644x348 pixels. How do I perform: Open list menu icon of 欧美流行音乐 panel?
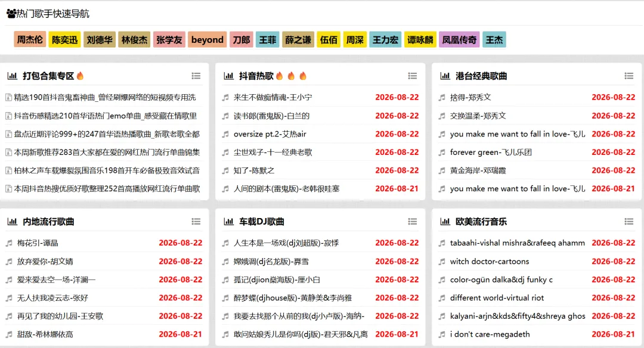(629, 222)
